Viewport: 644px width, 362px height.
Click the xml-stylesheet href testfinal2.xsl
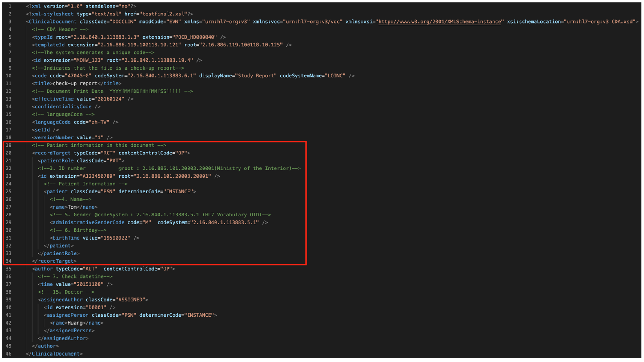(164, 14)
